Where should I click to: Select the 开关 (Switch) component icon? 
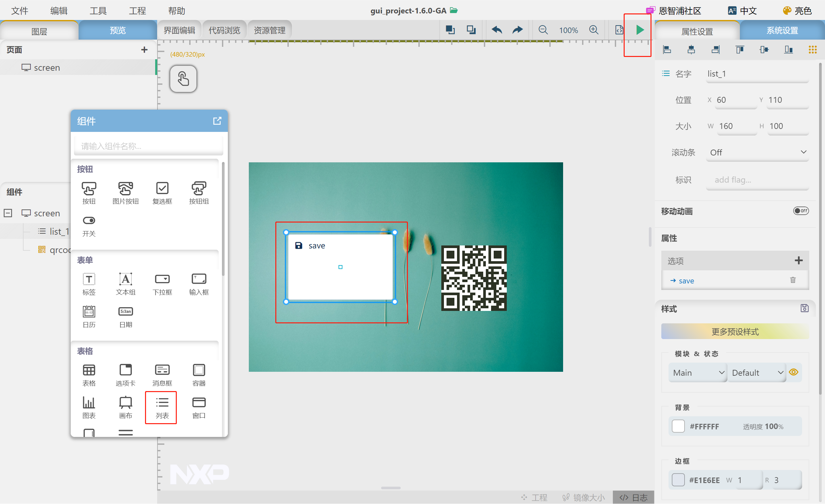(x=89, y=221)
